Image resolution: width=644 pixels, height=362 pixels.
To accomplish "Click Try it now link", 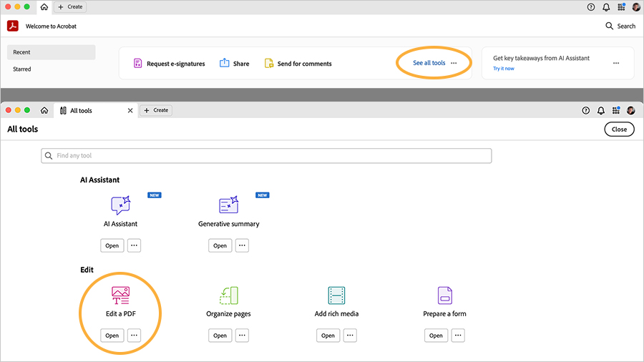I will (x=503, y=69).
